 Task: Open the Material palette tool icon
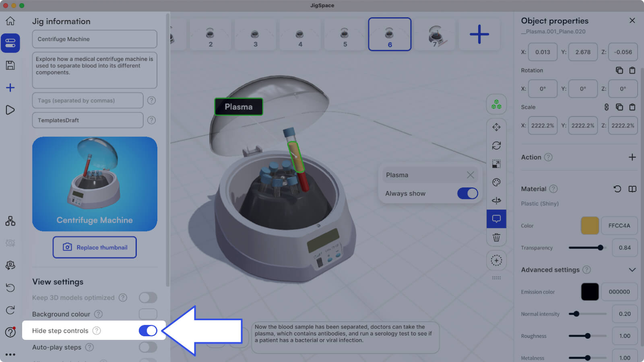(x=496, y=182)
